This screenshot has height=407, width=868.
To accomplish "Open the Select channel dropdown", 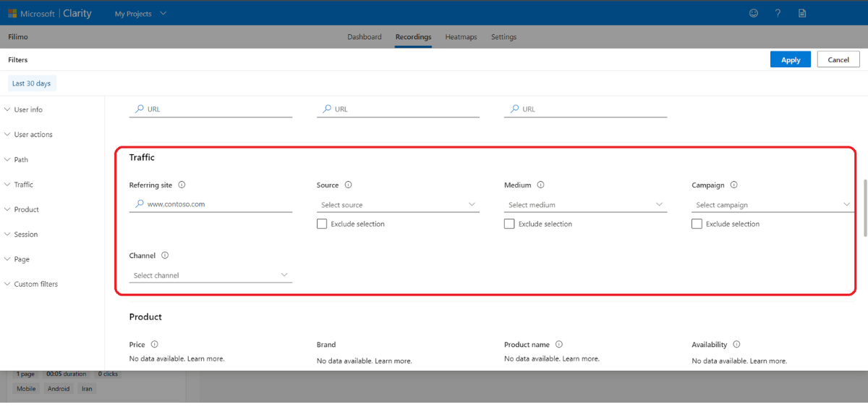I will pos(210,275).
